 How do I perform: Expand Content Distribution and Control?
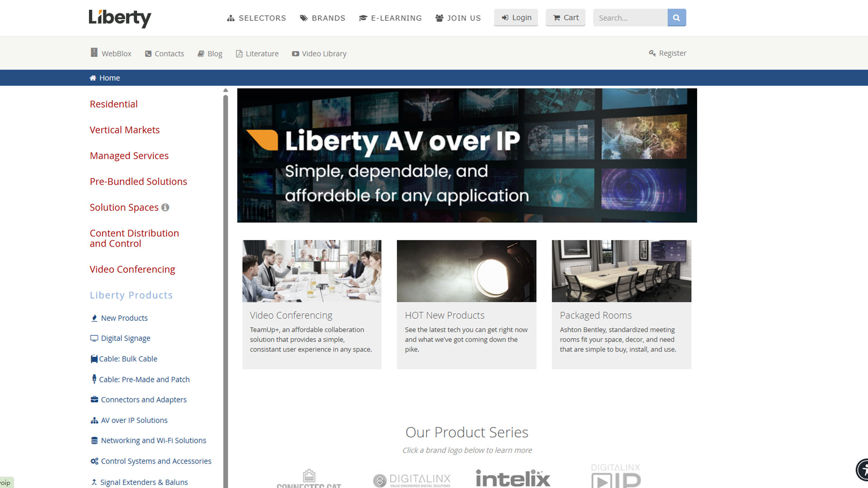[134, 238]
